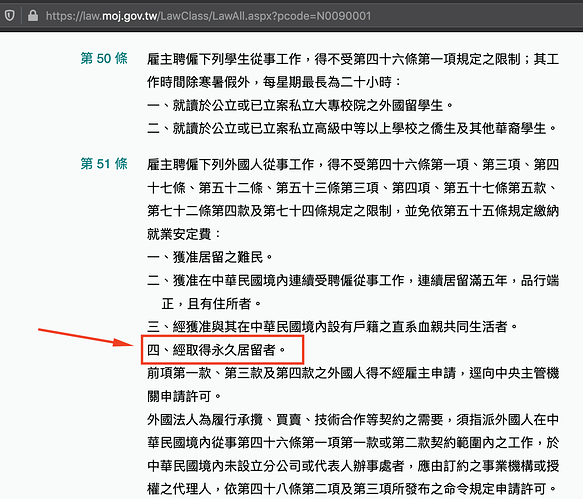Open the 第 50 條 article link
Image resolution: width=583 pixels, height=499 pixels.
[x=104, y=58]
